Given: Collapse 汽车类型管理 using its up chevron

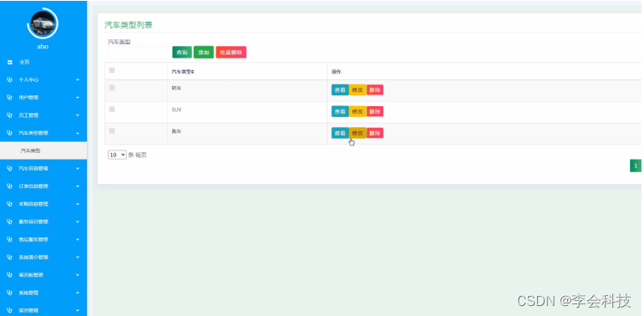Looking at the screenshot, I should [x=78, y=133].
